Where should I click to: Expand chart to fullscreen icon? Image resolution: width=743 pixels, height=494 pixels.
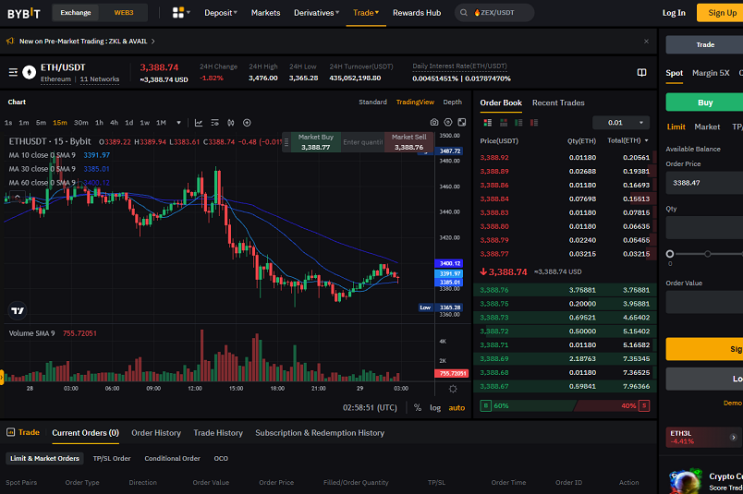462,122
